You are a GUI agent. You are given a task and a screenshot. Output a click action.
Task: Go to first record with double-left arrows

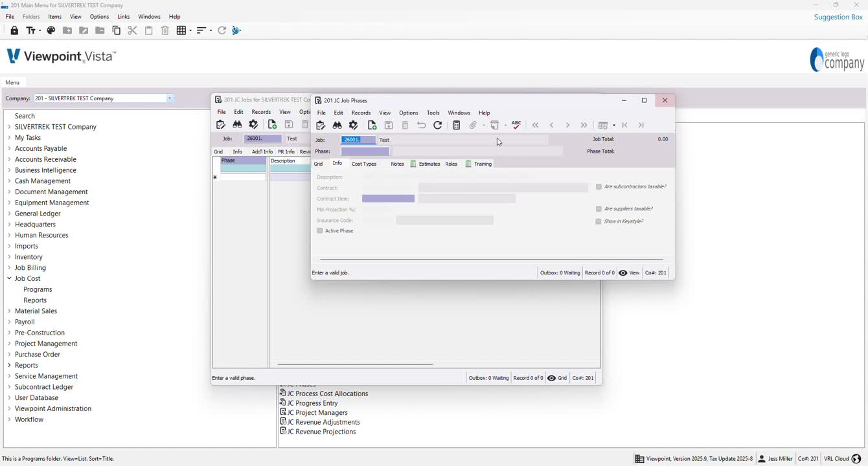(535, 126)
